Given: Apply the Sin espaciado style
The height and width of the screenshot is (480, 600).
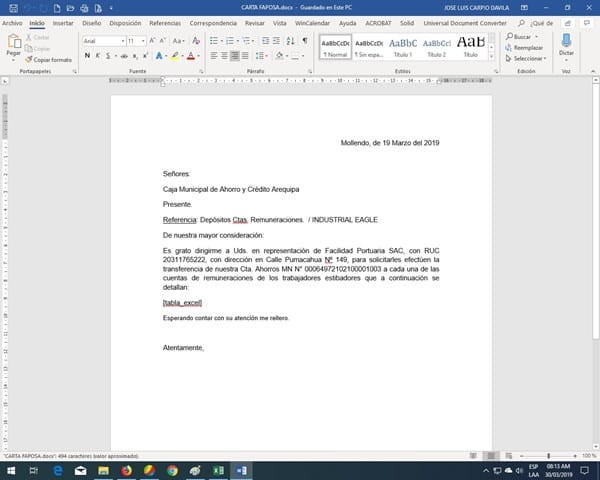Looking at the screenshot, I should point(369,47).
